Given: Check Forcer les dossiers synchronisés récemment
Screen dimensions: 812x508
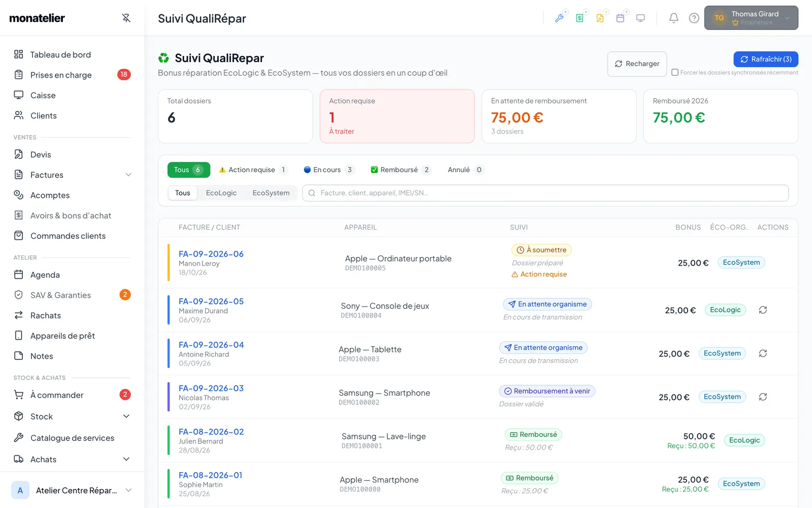Looking at the screenshot, I should 675,73.
